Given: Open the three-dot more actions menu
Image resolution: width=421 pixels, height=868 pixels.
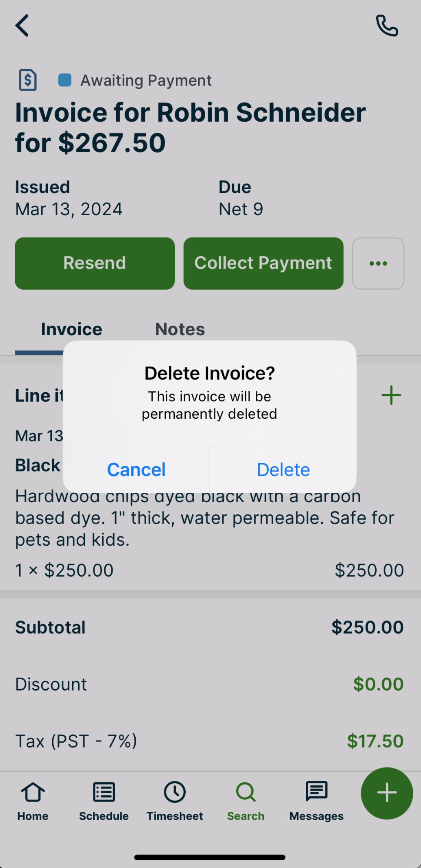Looking at the screenshot, I should (x=378, y=264).
